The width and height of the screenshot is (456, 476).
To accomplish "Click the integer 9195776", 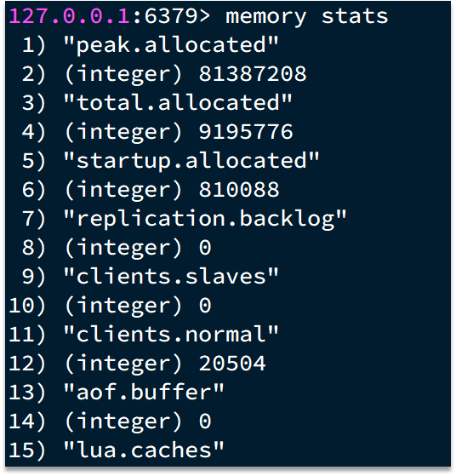I will click(246, 132).
